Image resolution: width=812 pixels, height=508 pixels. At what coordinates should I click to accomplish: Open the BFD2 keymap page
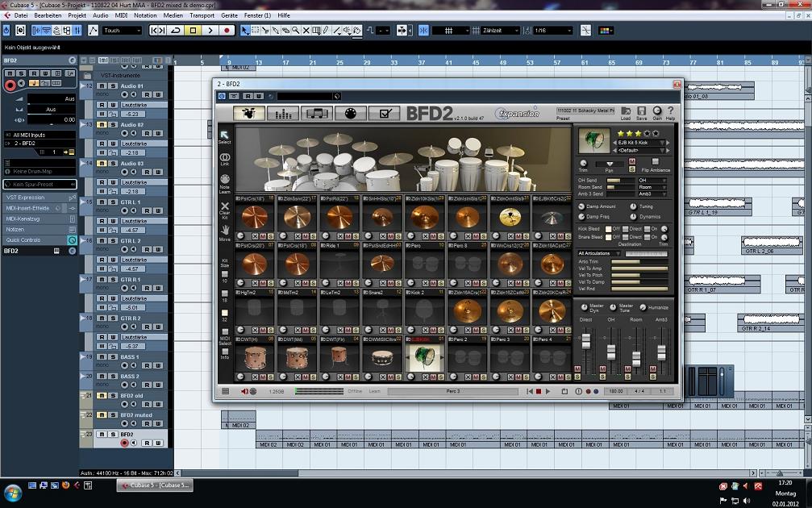pos(351,113)
